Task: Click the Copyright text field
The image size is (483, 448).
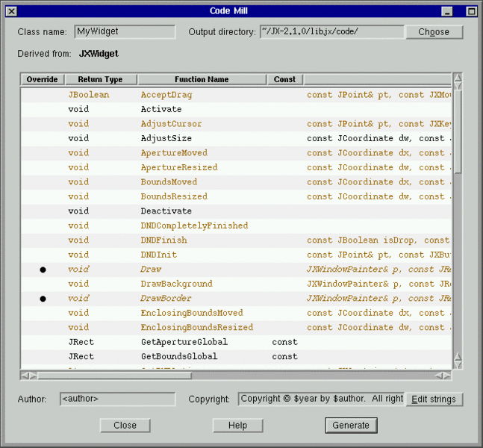Action: tap(321, 399)
